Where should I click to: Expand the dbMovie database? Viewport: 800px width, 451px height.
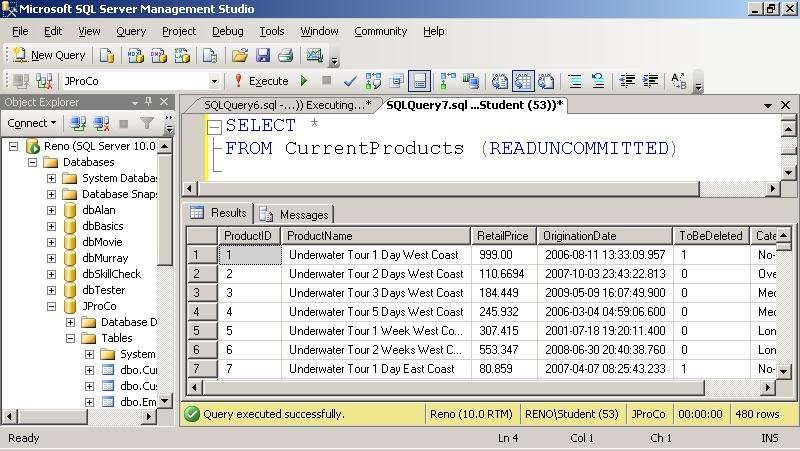click(52, 242)
